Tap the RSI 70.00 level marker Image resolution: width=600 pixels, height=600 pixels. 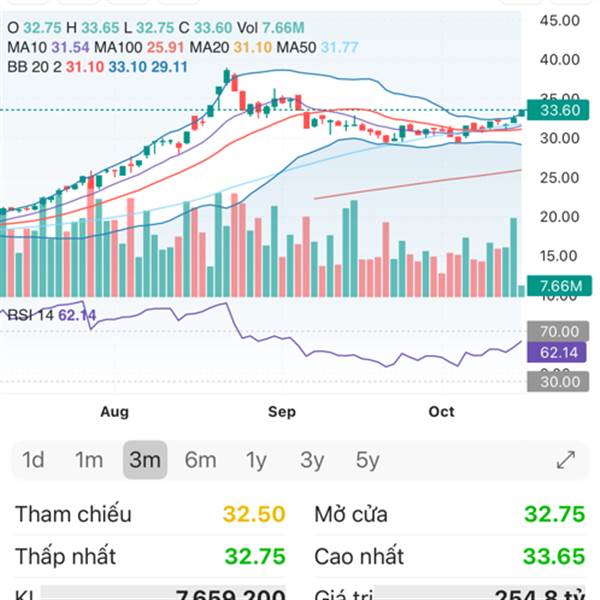point(558,331)
